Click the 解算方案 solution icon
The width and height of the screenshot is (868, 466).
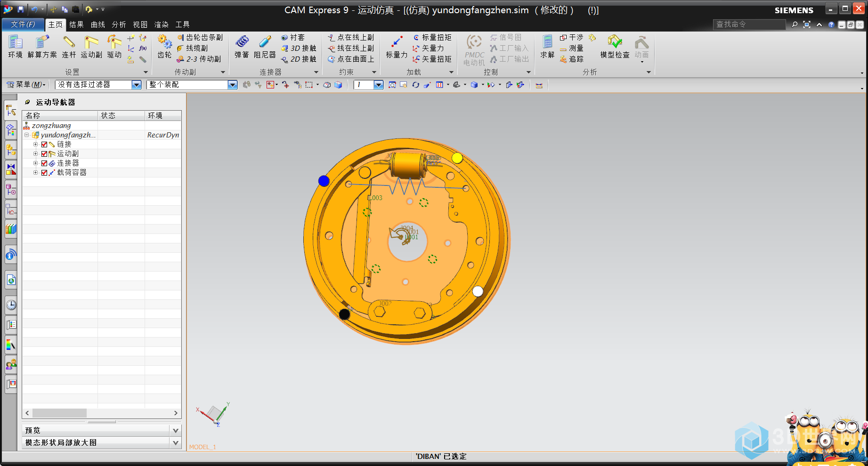(x=42, y=47)
